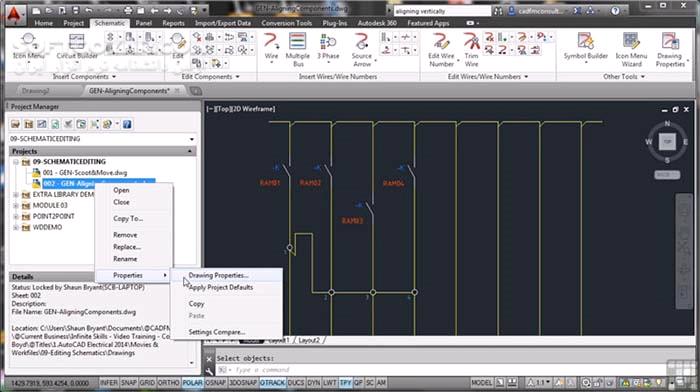
Task: Click the AutoCAD application menu logo
Action: [15, 15]
